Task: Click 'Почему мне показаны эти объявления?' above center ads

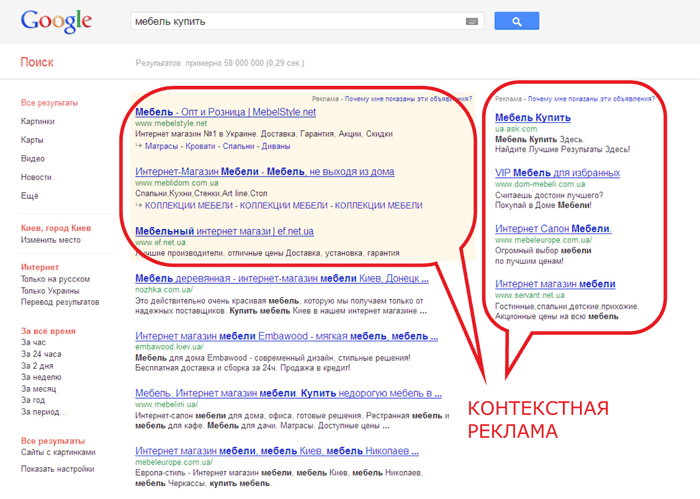Action: [408, 99]
